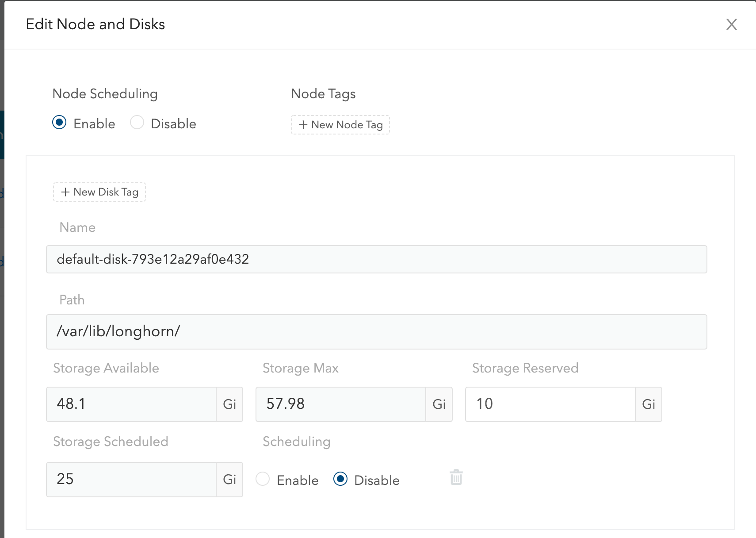This screenshot has height=538, width=756.
Task: Close the Edit Node and Disks dialog
Action: [732, 24]
